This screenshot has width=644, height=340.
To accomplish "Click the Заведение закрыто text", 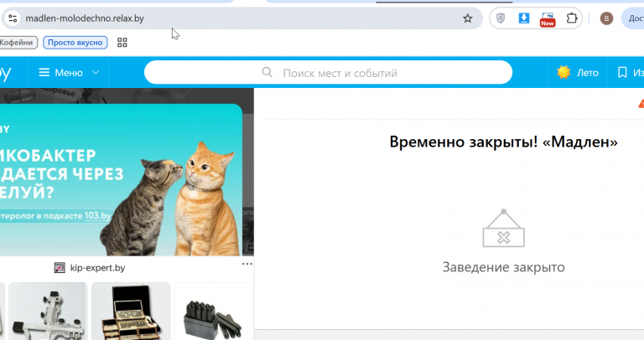I will (503, 267).
